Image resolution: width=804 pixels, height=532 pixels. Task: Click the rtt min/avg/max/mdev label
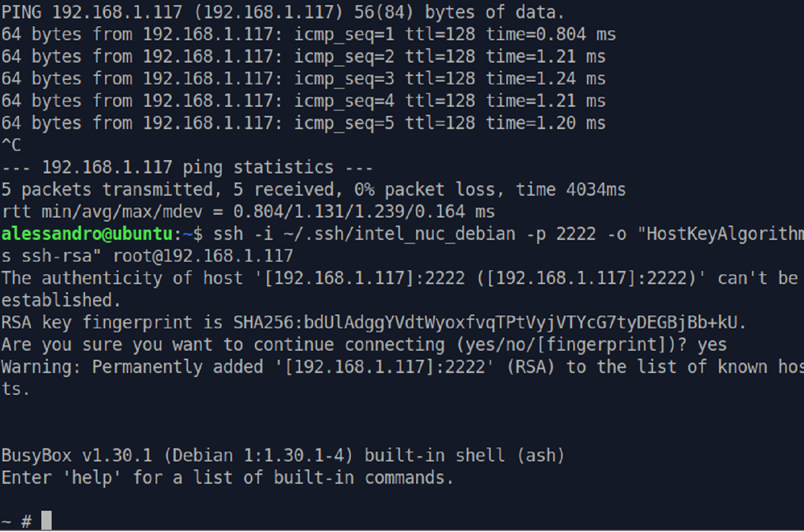(x=102, y=212)
